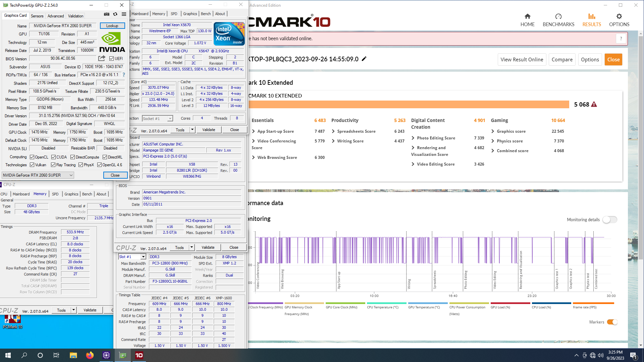
Task: Open Task View in taskbar
Action: point(56,355)
